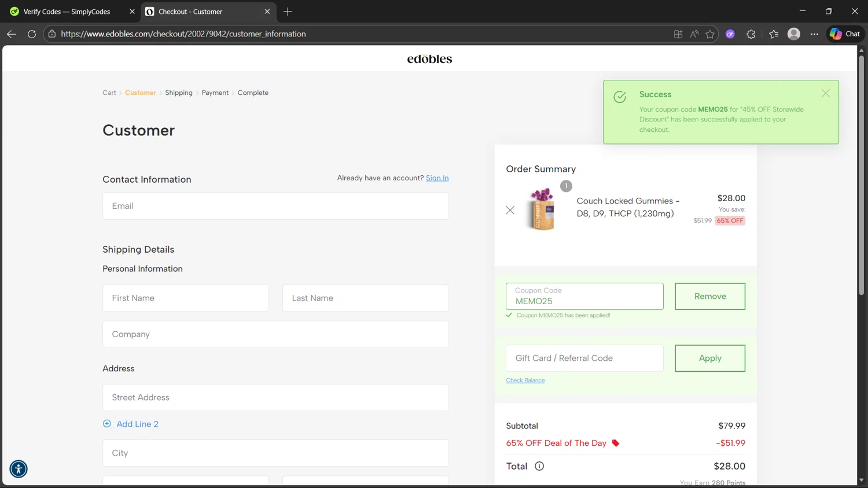Screen dimensions: 868x488
Task: Click 65% OFF Deal of The Day text
Action: pos(556,443)
